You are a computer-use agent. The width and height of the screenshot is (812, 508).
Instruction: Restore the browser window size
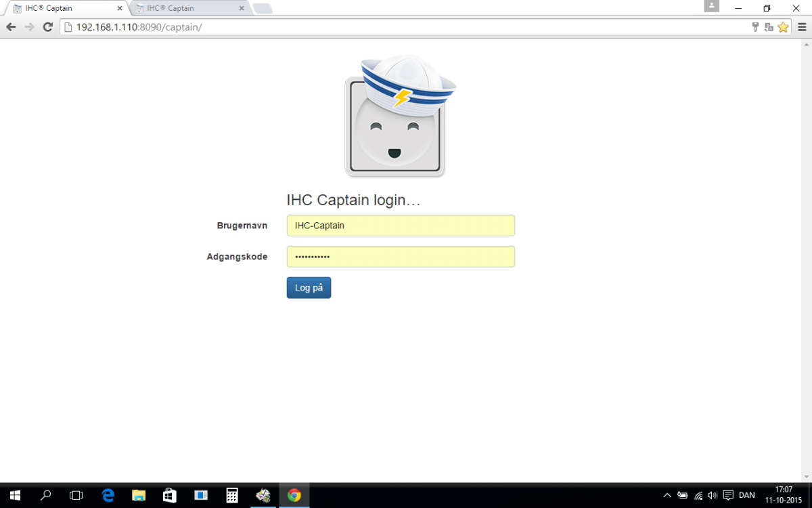coord(767,8)
